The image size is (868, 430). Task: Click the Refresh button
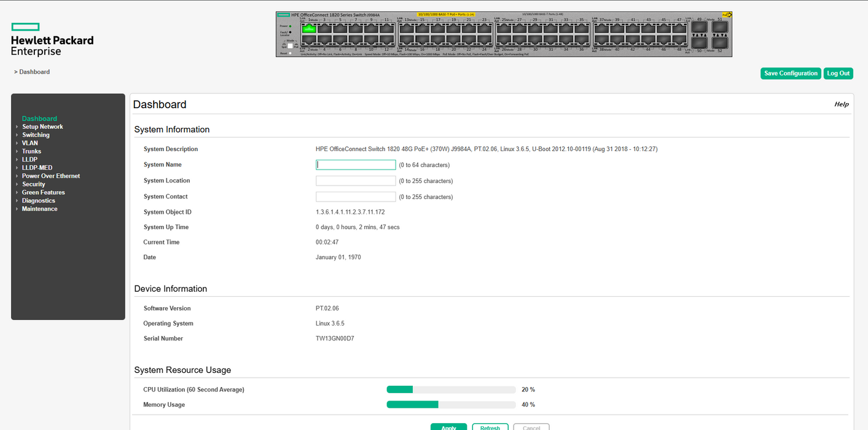pos(490,427)
